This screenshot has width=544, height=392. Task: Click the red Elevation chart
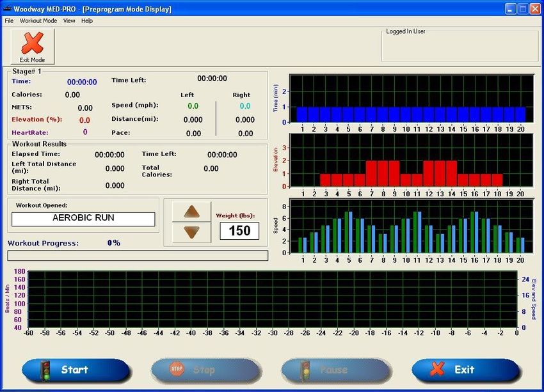tap(412, 160)
